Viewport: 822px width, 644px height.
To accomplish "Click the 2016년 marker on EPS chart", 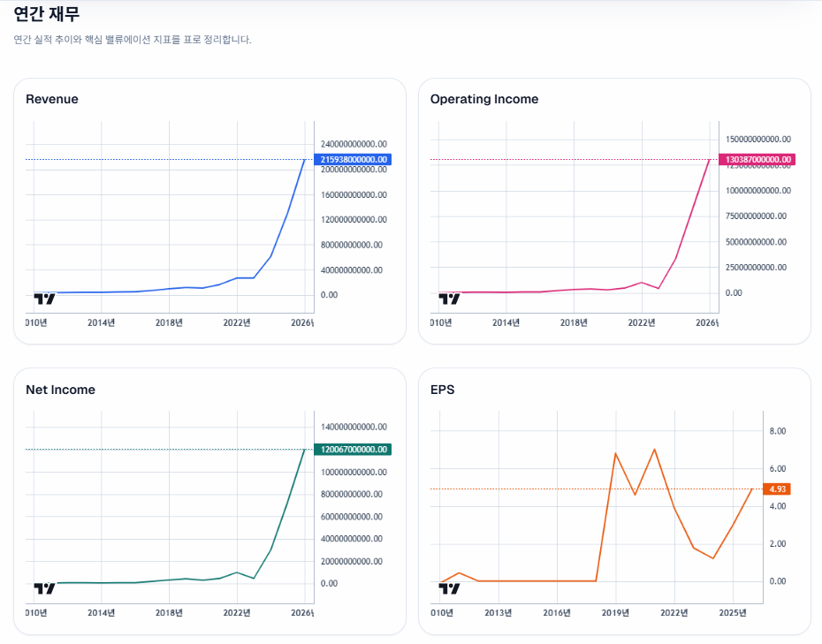I will [557, 612].
